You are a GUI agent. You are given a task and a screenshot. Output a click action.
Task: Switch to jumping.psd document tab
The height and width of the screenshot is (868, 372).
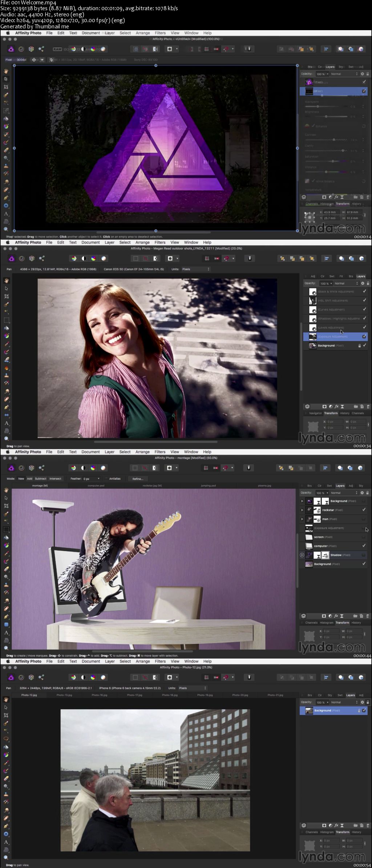(208, 485)
